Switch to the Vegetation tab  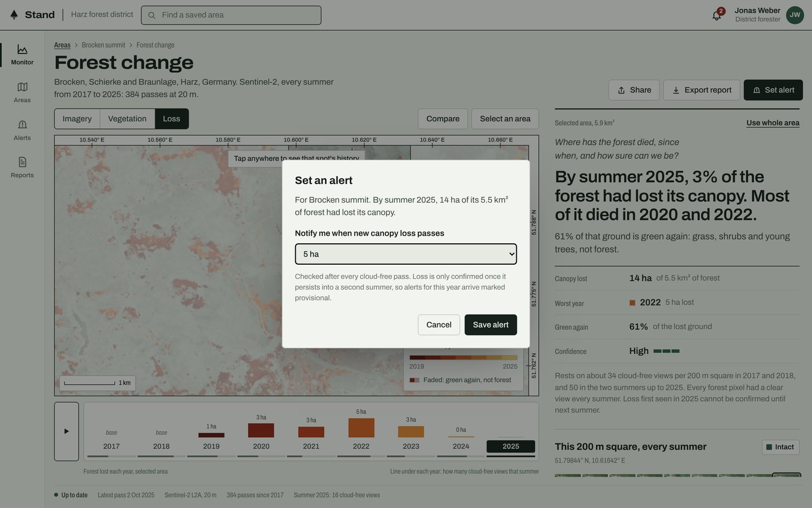coord(127,119)
